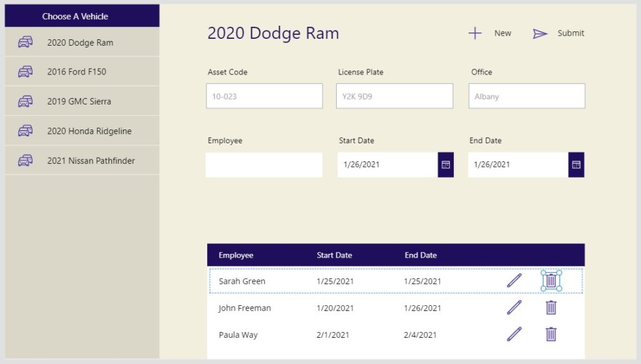Viewport: 641px width, 364px height.
Task: Click the paper plane Submit icon
Action: [540, 34]
